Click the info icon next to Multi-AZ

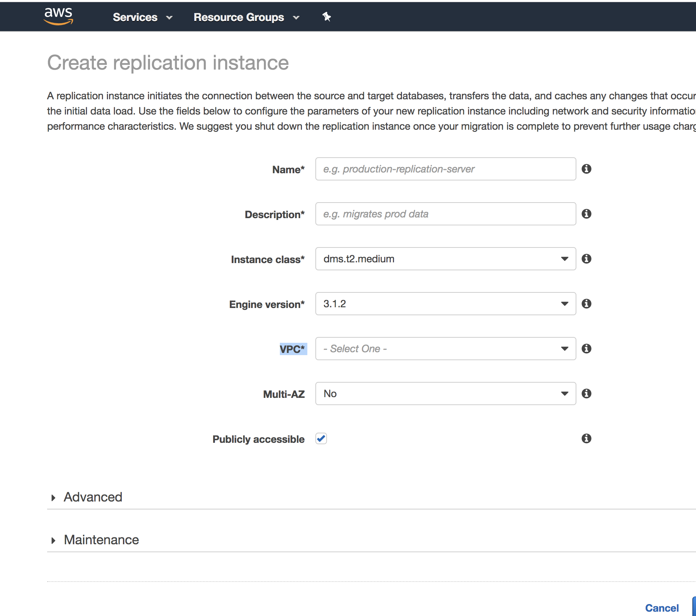coord(587,394)
